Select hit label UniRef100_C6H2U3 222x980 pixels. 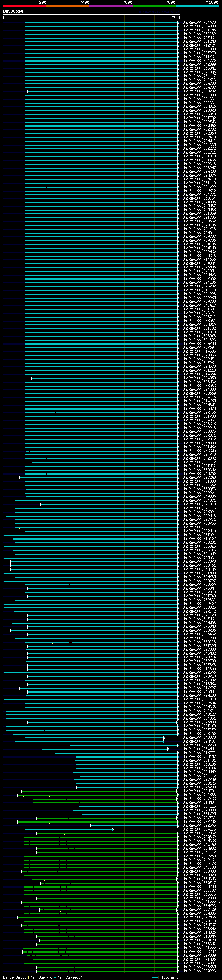click(199, 886)
